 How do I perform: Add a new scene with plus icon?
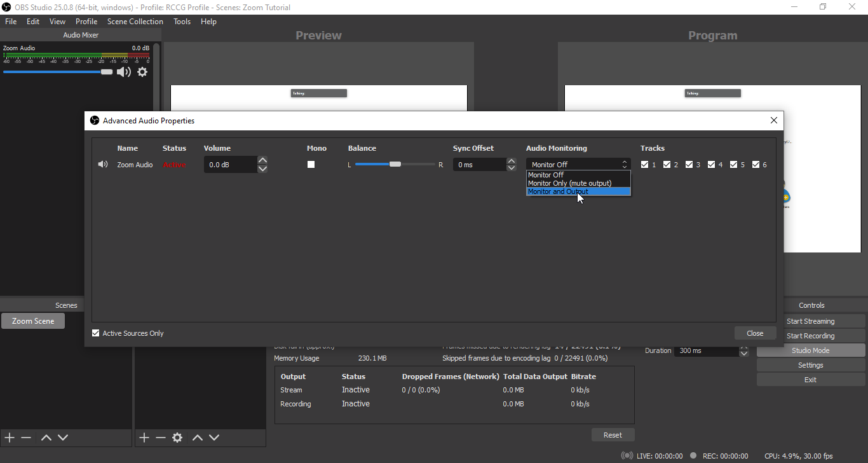(x=10, y=438)
